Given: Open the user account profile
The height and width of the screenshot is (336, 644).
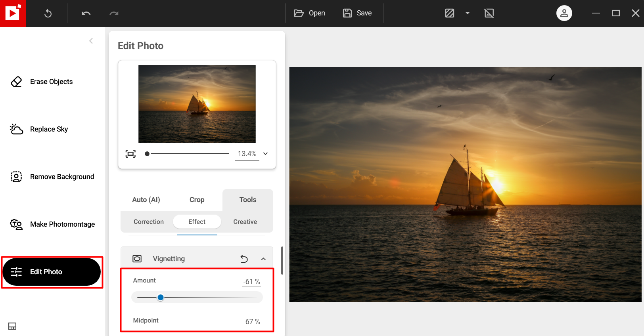Looking at the screenshot, I should pos(564,13).
